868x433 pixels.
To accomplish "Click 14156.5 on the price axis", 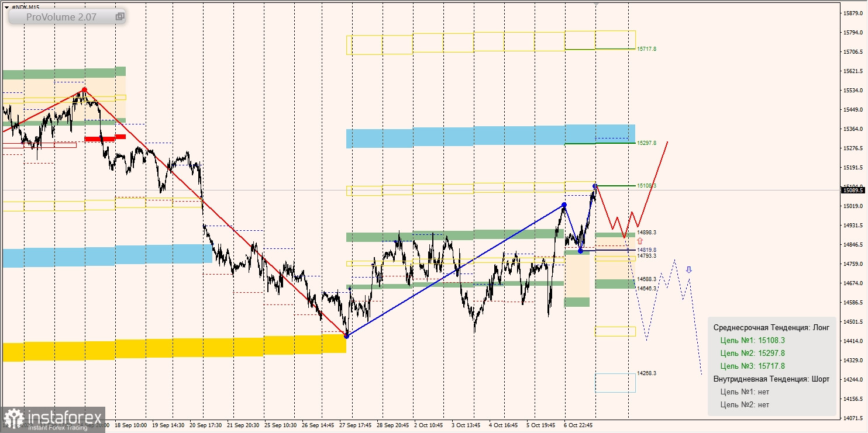I will [853, 399].
